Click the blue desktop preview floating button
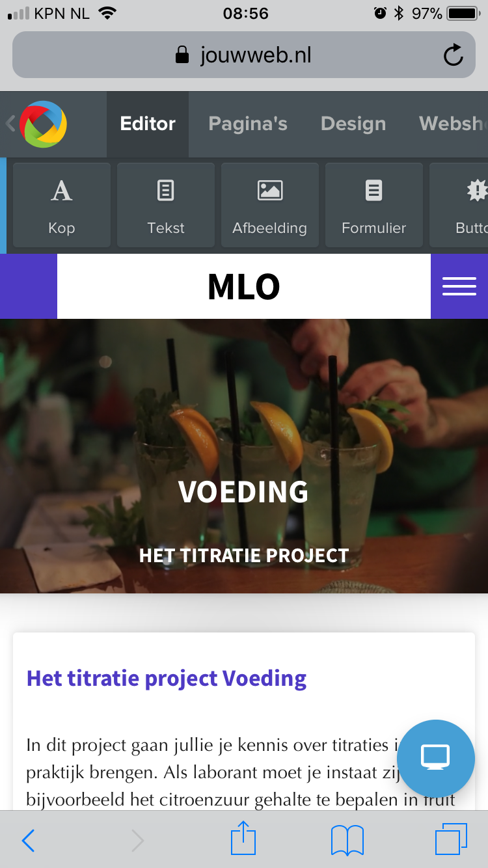 [435, 758]
